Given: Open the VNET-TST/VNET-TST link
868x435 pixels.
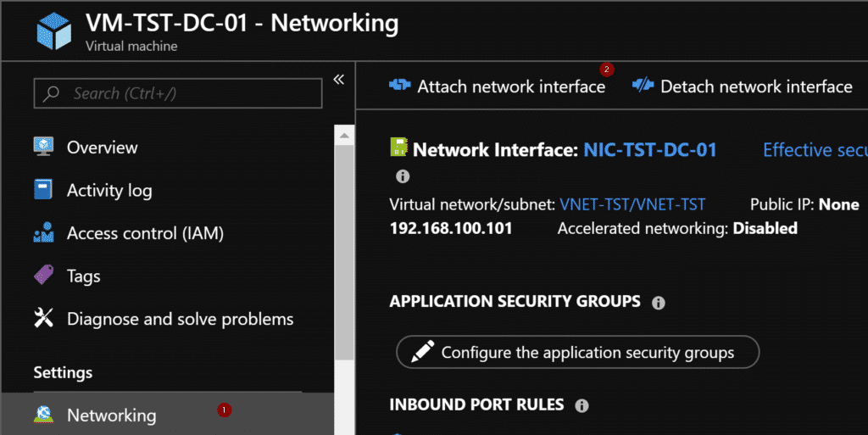Looking at the screenshot, I should tap(632, 204).
